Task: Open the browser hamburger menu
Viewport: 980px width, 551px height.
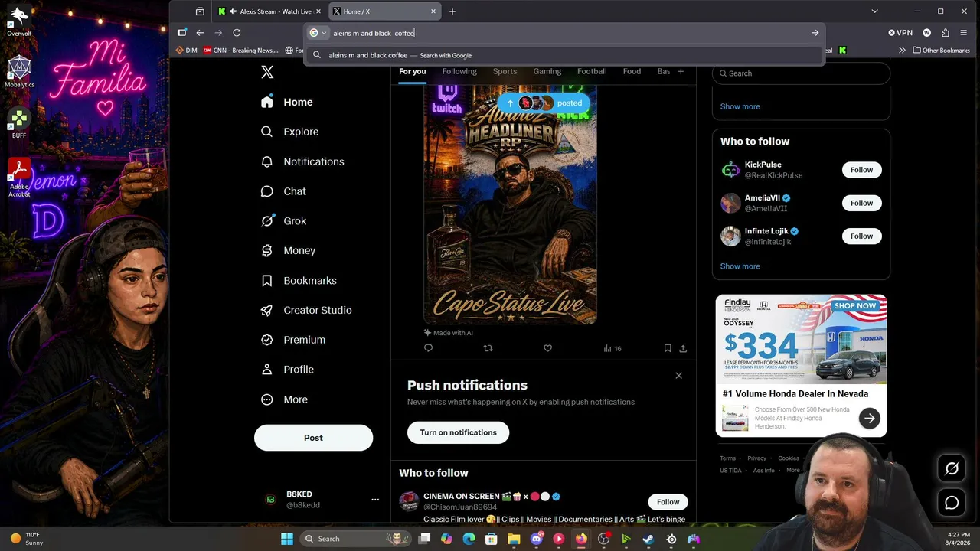Action: tap(965, 33)
